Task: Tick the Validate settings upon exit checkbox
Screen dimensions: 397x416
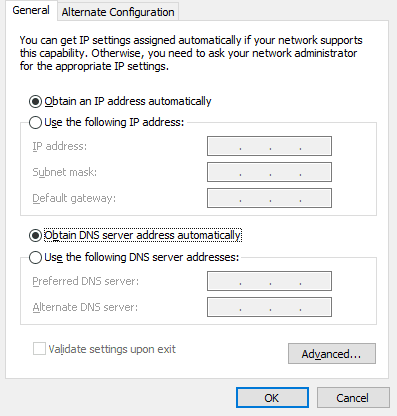Action: click(39, 349)
